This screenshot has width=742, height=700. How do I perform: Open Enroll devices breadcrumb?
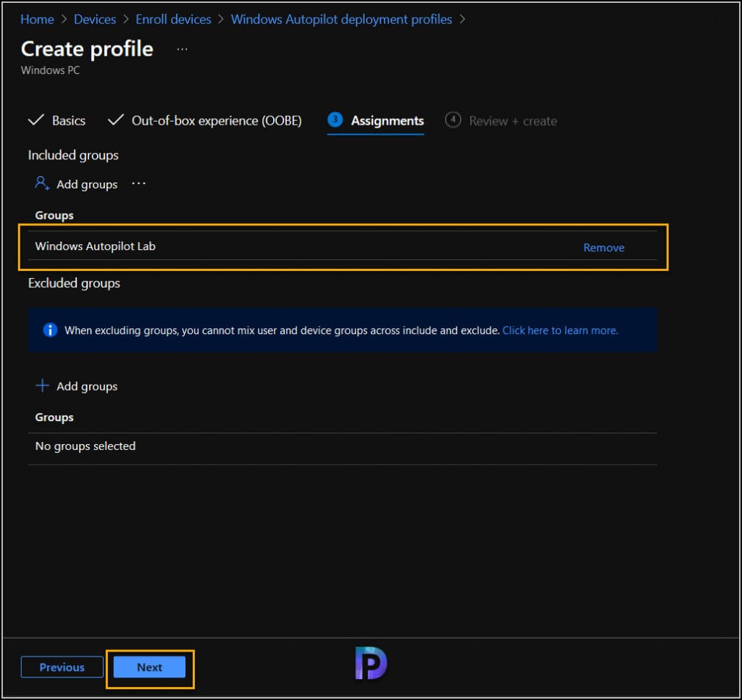pyautogui.click(x=173, y=20)
